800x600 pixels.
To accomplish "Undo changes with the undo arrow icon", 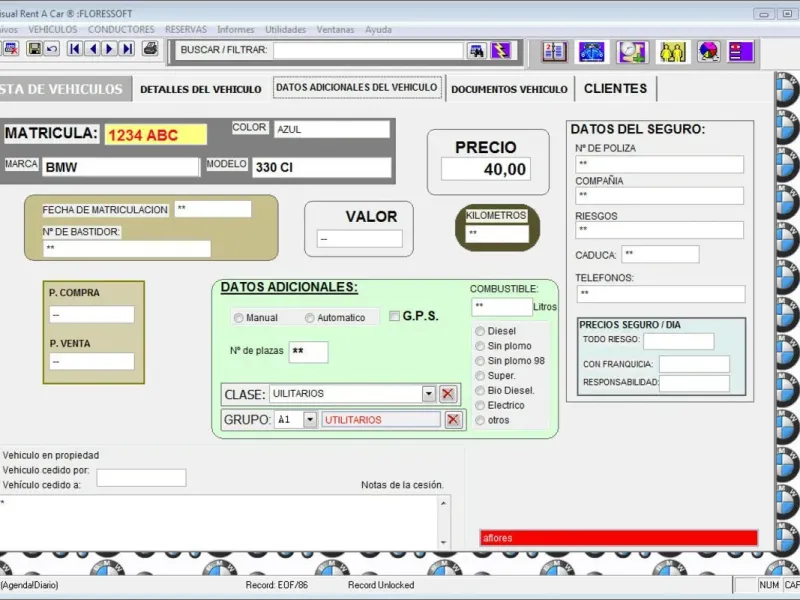I will pyautogui.click(x=52, y=49).
